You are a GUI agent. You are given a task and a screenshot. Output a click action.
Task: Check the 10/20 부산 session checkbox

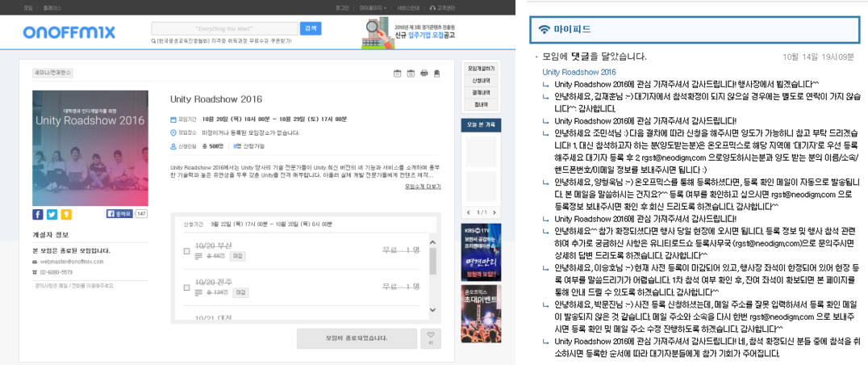coord(187,251)
